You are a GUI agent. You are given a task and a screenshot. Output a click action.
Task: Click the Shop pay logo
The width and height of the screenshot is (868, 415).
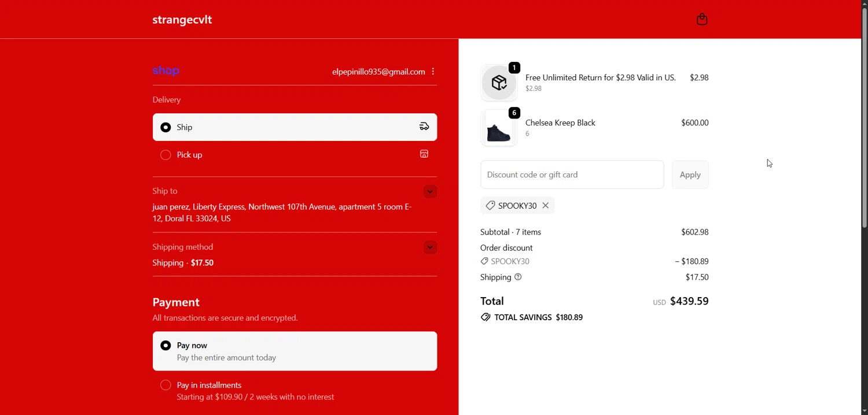(166, 71)
